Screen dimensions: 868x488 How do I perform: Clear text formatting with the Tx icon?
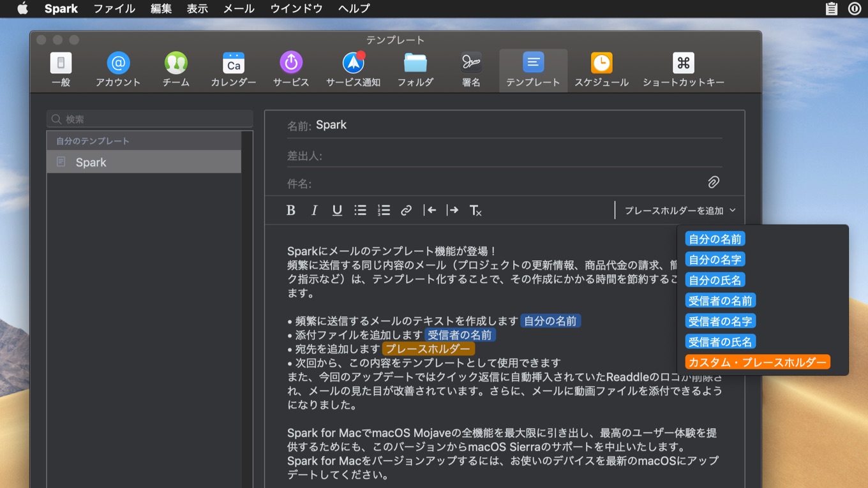point(475,211)
